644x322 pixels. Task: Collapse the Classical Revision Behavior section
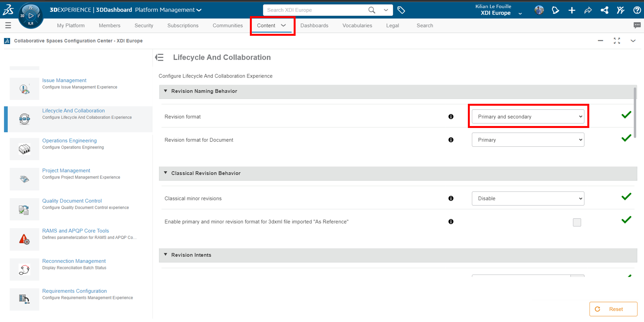pos(166,173)
